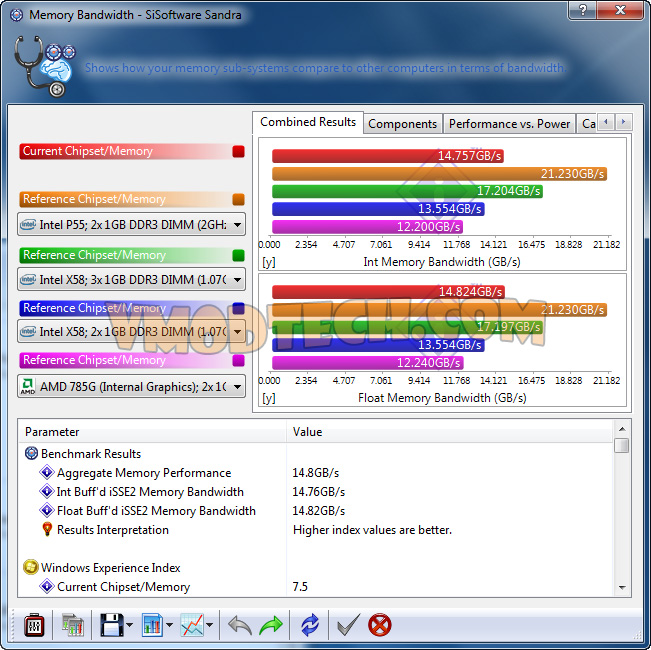Click the orange 21.230GB/s Int bandwidth bar
The width and height of the screenshot is (651, 650).
pos(439,173)
